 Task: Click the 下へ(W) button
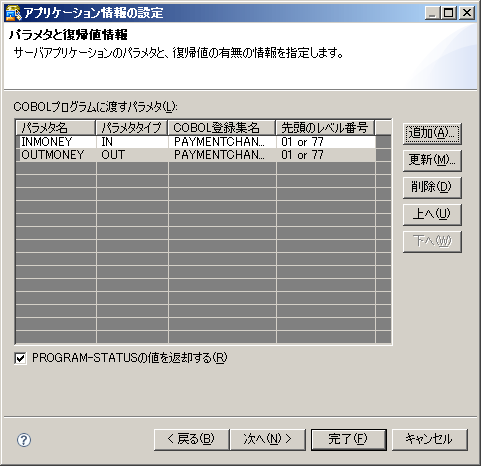[432, 241]
